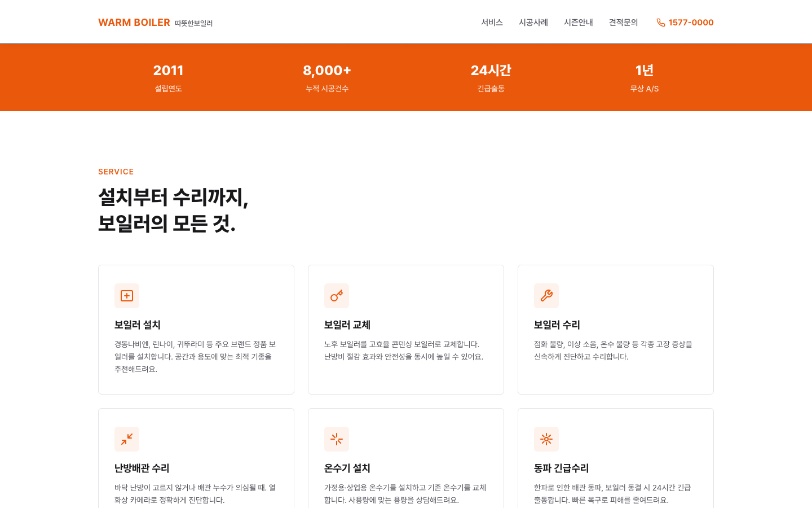Select 시즌안내 in the header menu

579,23
